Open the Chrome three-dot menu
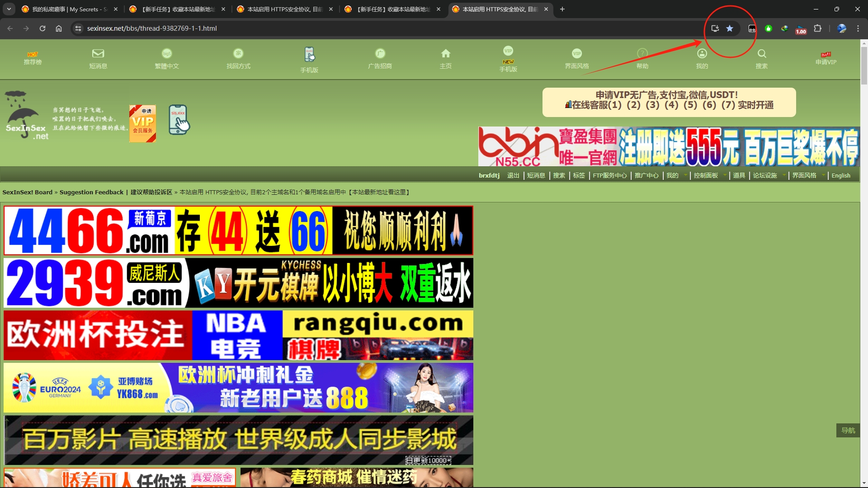868x488 pixels. (858, 28)
